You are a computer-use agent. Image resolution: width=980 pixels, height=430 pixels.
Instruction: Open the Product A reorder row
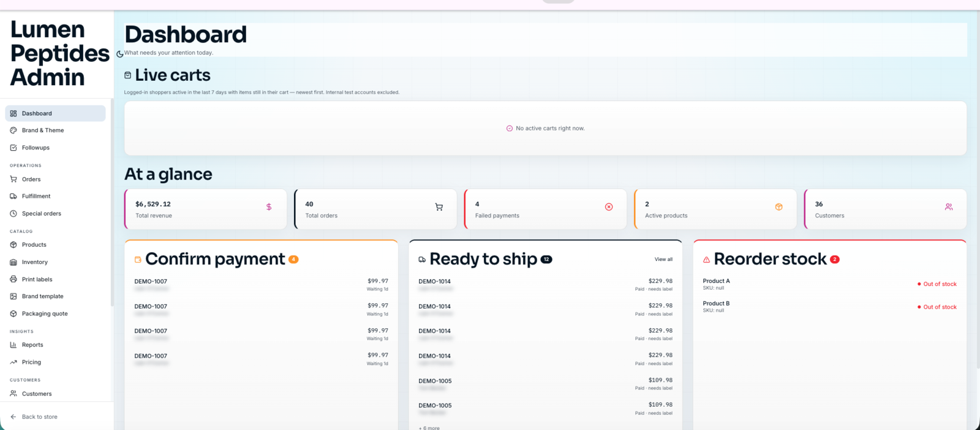[x=829, y=284]
